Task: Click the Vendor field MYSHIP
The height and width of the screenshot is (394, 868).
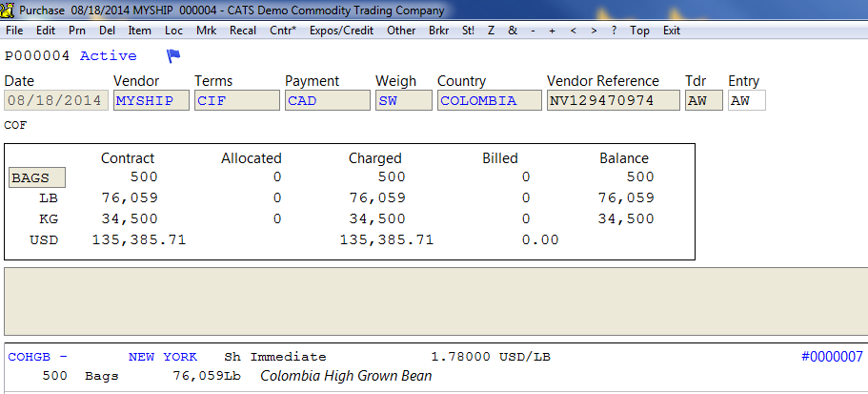Action: [x=151, y=100]
